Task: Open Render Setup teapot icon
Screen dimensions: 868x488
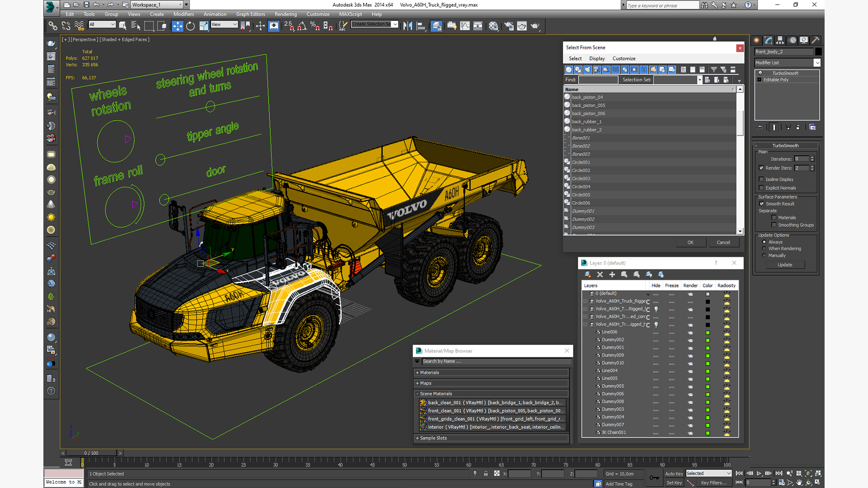Action: click(x=509, y=26)
